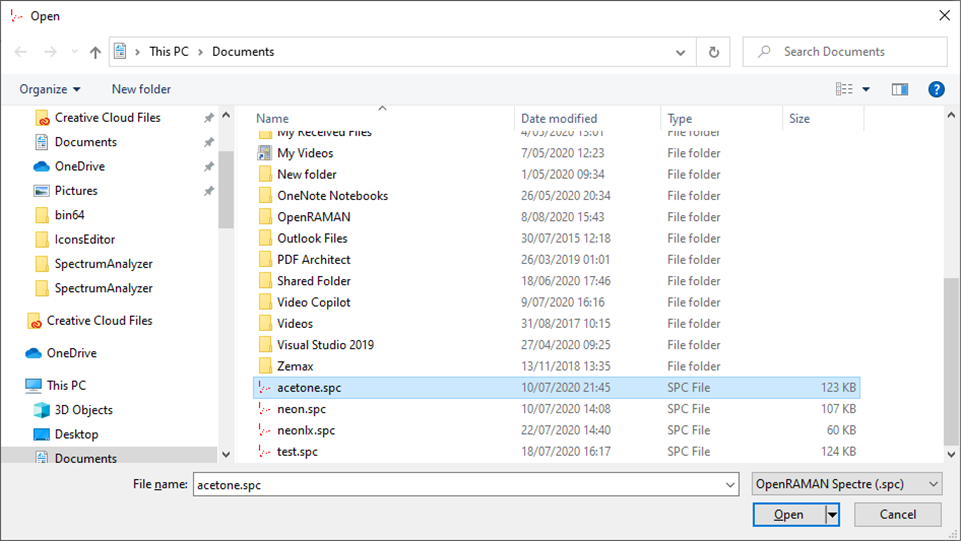Viewport: 961px width, 541px height.
Task: Click the Open button split arrow
Action: 831,515
